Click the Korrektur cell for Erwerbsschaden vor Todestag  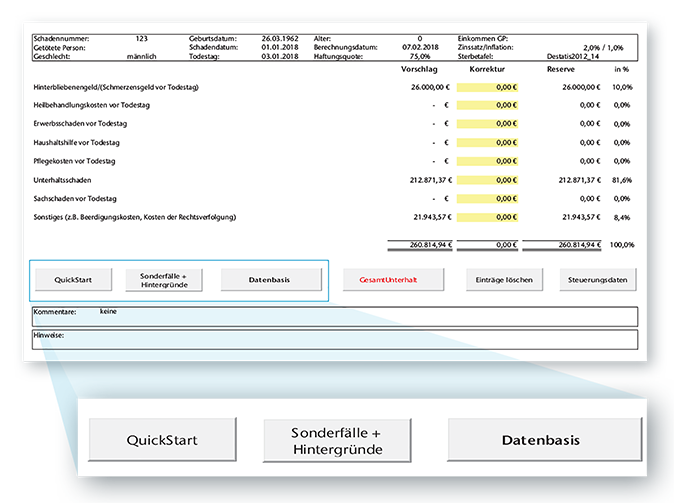[x=491, y=124]
